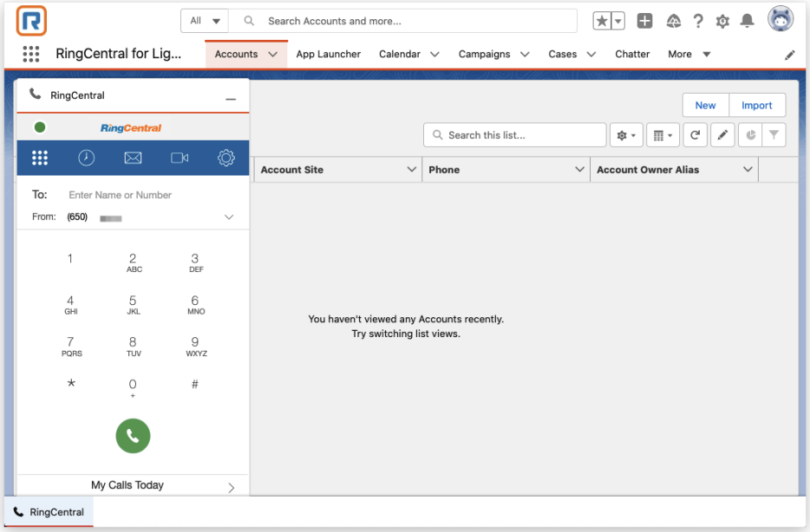
Task: Open the video meetings camera icon
Action: pyautogui.click(x=180, y=158)
